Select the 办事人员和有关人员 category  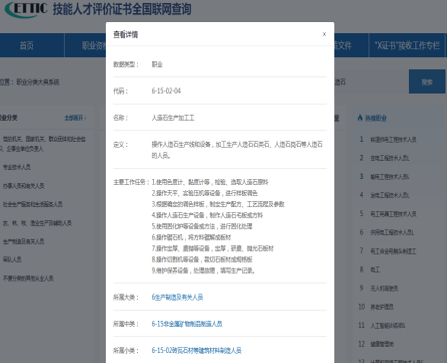pos(23,186)
